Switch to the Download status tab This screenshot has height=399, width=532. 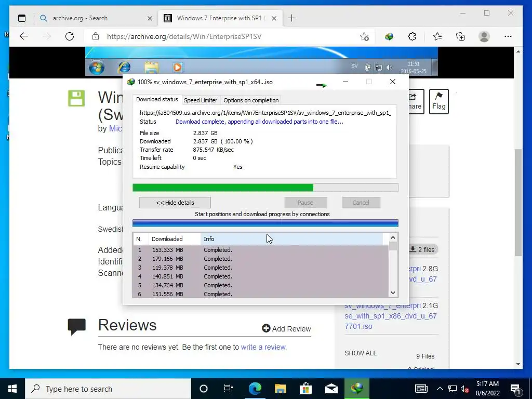click(x=157, y=99)
